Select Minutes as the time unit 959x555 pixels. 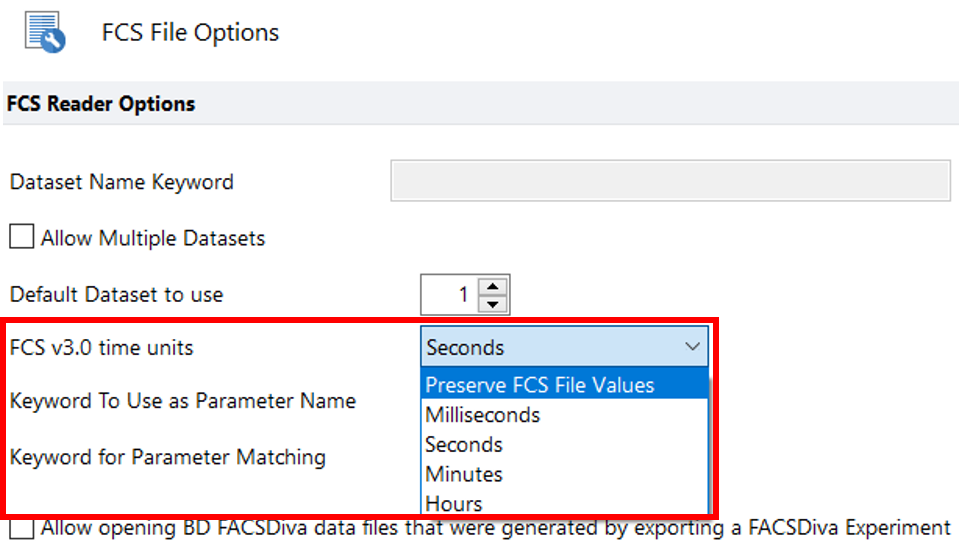pyautogui.click(x=464, y=474)
